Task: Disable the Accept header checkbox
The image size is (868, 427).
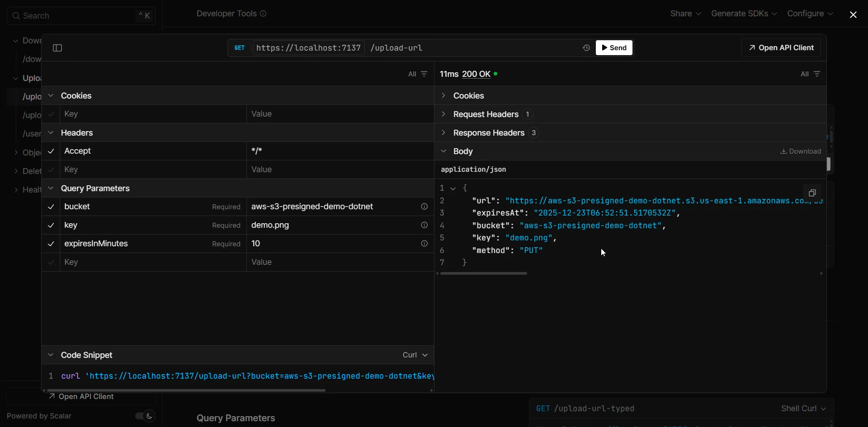Action: point(51,151)
